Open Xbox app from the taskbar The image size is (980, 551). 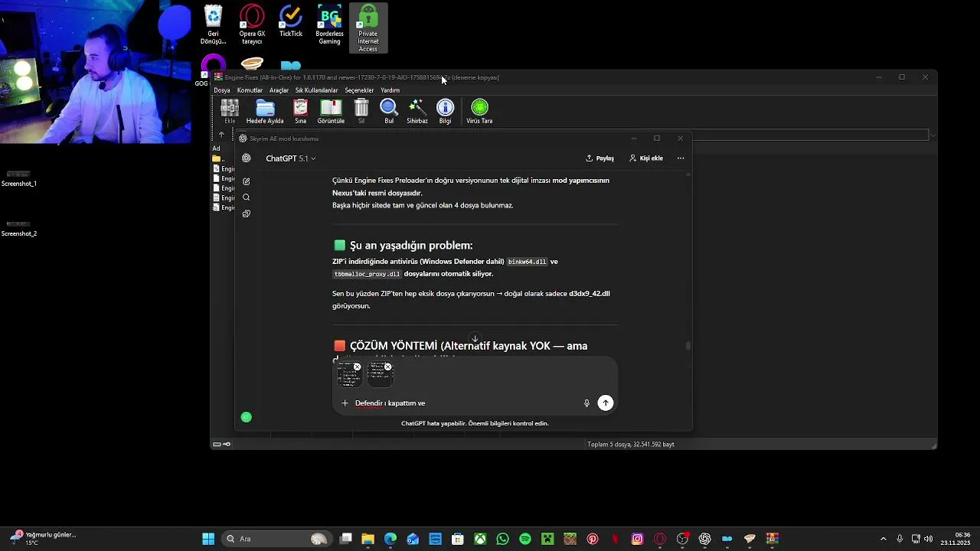[480, 539]
